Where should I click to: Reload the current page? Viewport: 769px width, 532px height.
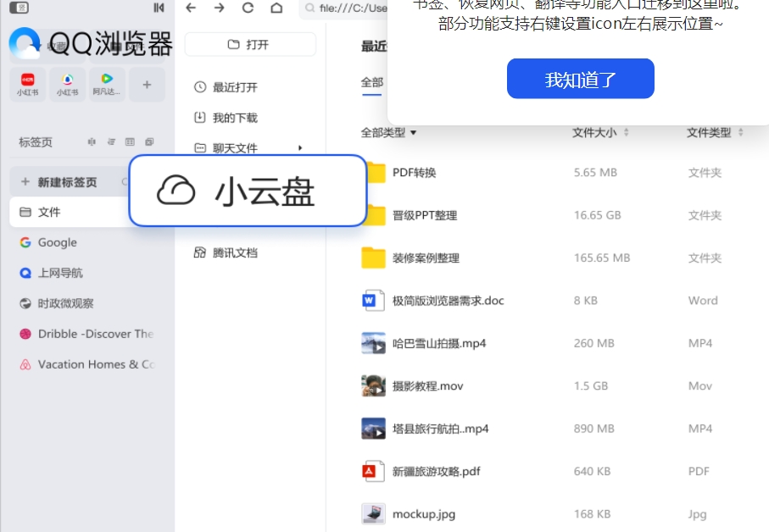[248, 8]
